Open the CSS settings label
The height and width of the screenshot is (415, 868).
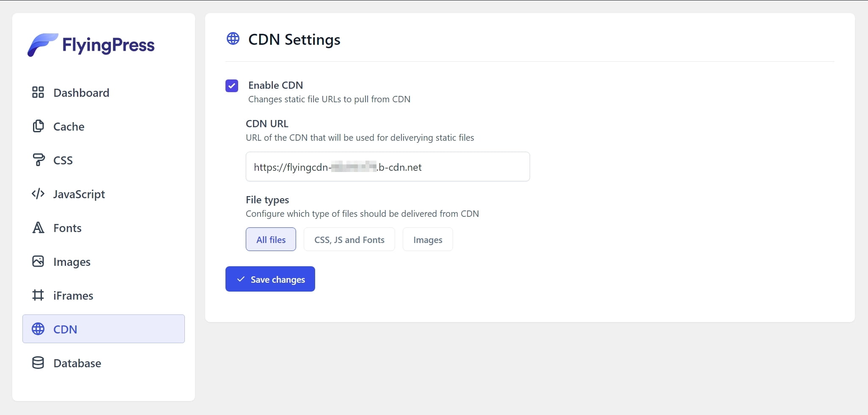63,160
